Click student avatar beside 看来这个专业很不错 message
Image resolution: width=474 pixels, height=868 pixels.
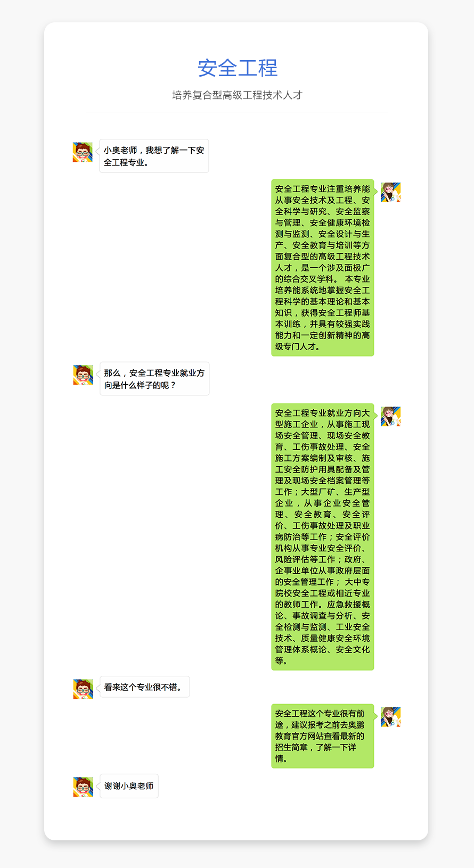click(83, 689)
